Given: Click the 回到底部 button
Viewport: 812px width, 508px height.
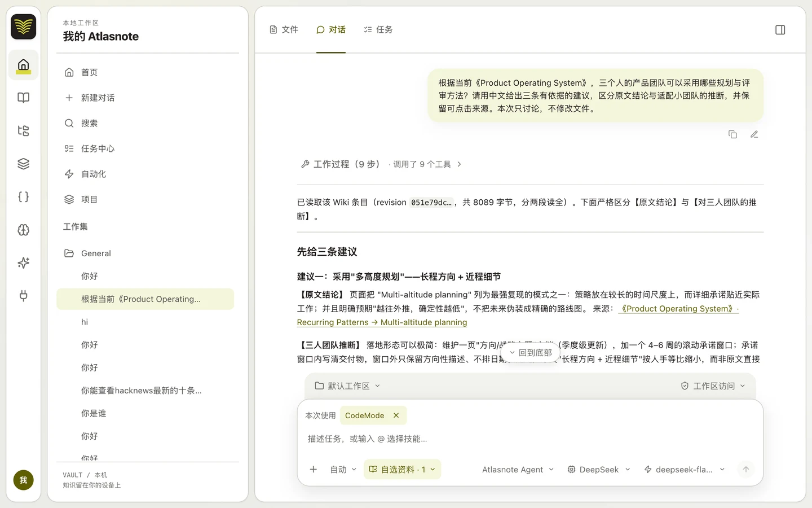Looking at the screenshot, I should point(530,353).
